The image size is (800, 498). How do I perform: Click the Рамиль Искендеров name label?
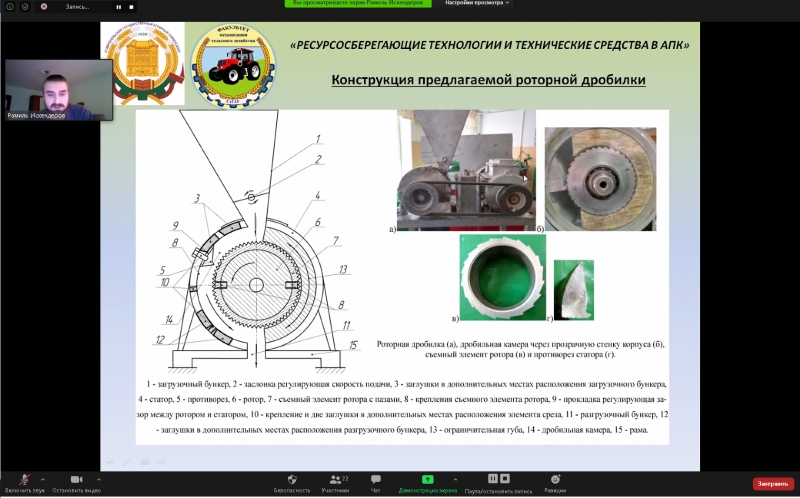pyautogui.click(x=36, y=116)
